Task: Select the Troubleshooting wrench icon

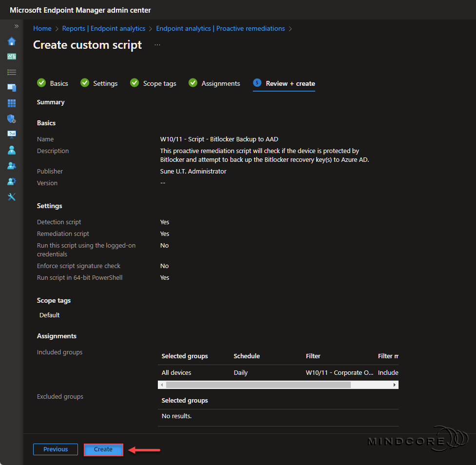Action: click(x=12, y=197)
